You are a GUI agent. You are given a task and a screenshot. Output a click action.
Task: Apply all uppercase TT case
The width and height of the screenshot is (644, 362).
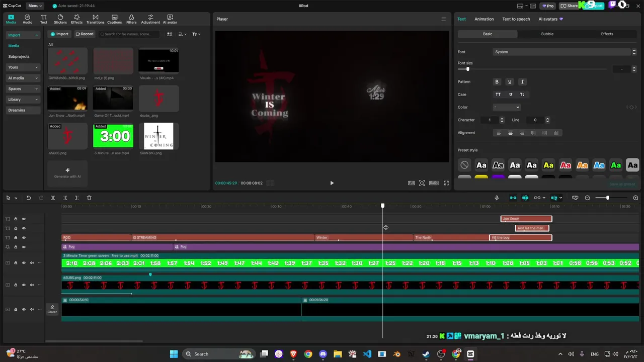tap(498, 95)
